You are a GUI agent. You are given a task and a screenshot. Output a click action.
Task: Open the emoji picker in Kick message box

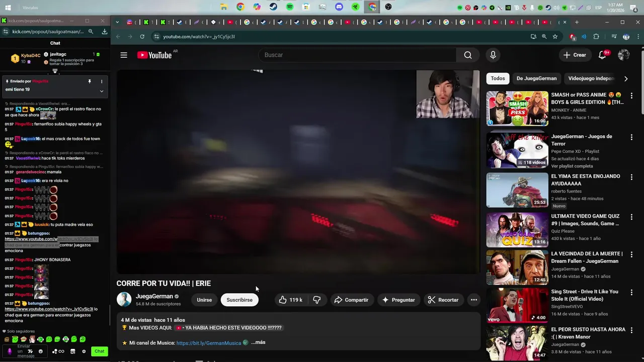tap(41, 351)
